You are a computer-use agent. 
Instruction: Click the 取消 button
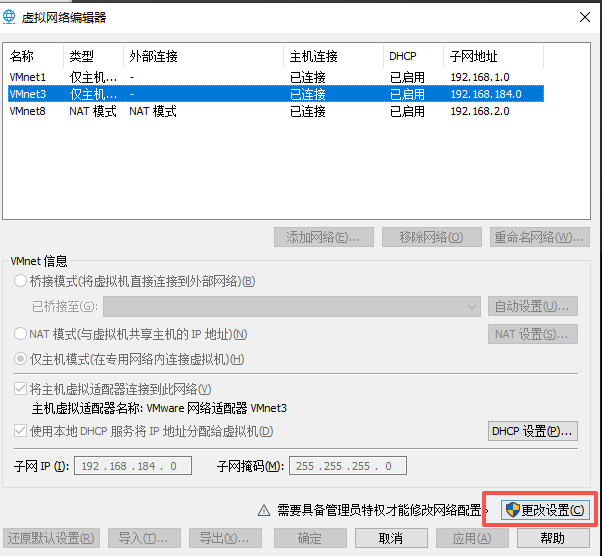point(391,538)
